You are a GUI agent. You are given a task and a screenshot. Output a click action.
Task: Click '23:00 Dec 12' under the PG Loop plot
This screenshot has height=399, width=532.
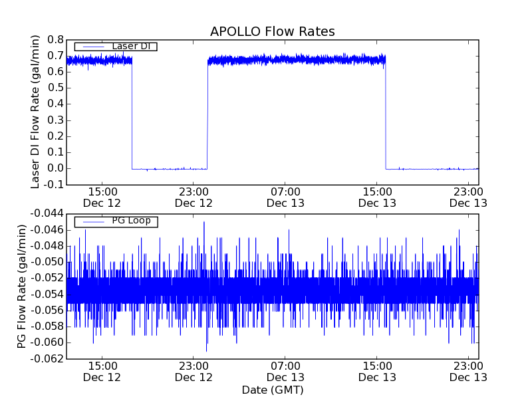(194, 372)
